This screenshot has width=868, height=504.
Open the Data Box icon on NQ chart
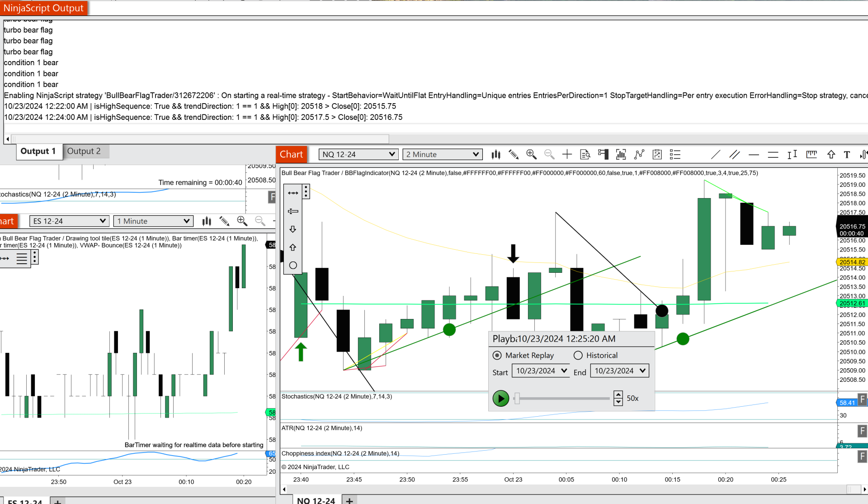click(x=585, y=155)
